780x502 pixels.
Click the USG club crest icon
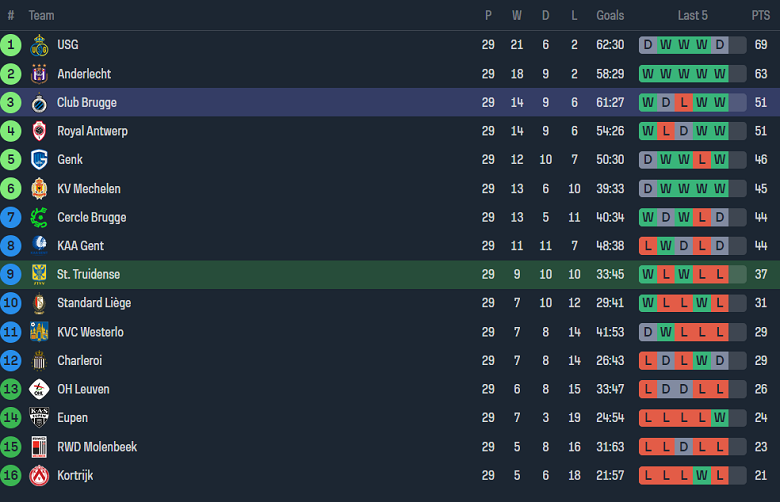point(40,45)
